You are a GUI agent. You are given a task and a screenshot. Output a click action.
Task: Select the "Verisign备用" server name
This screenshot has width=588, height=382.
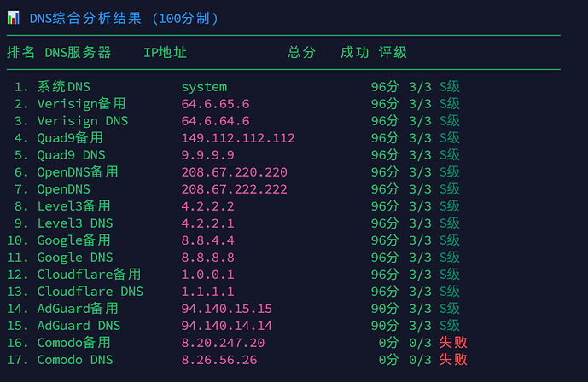point(81,104)
